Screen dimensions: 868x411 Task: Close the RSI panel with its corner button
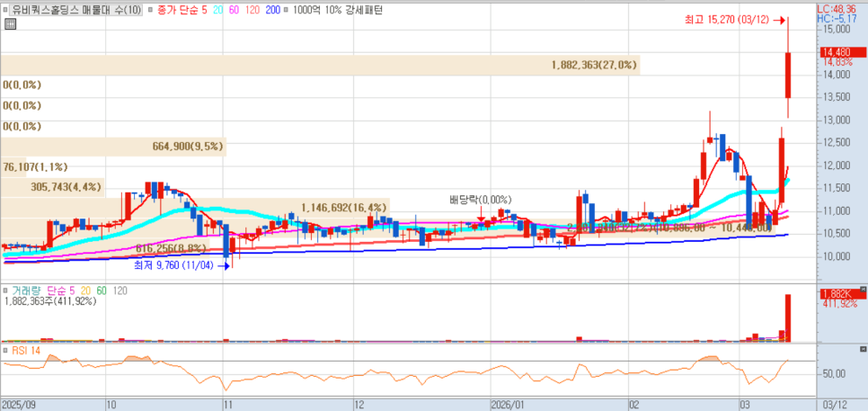pyautogui.click(x=863, y=350)
